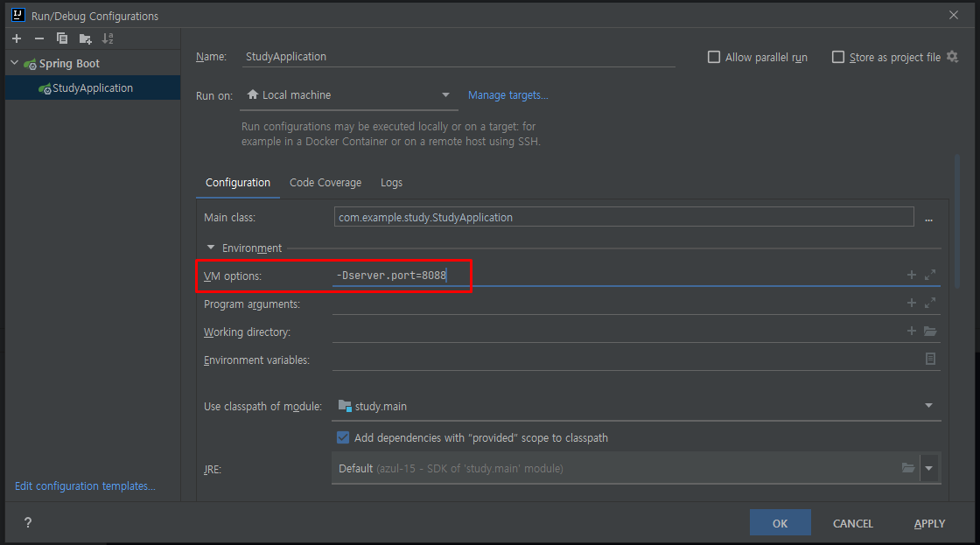Open the classpath module dropdown

tap(928, 406)
